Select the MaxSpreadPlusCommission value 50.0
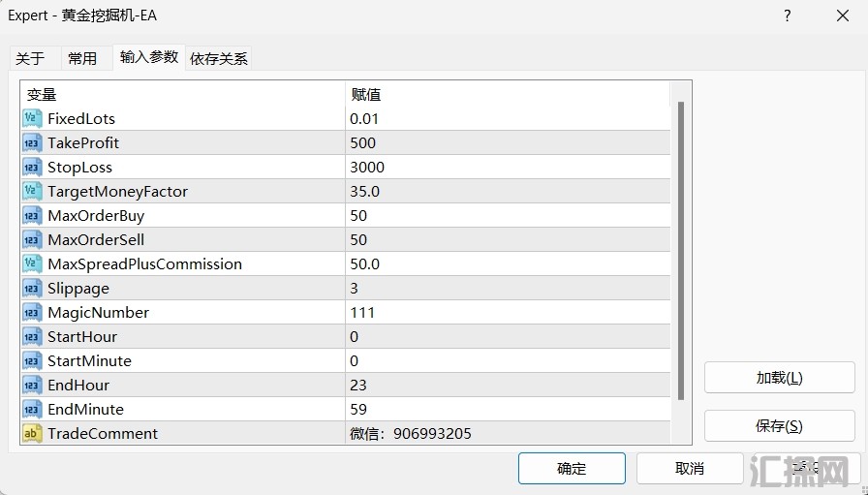Screen dimensions: 868x495 365,264
